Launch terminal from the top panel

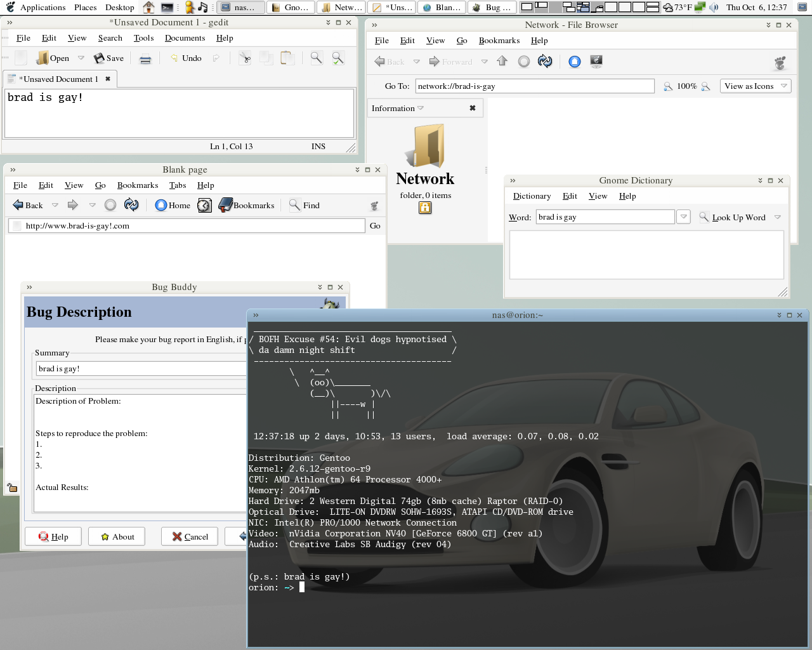click(167, 8)
